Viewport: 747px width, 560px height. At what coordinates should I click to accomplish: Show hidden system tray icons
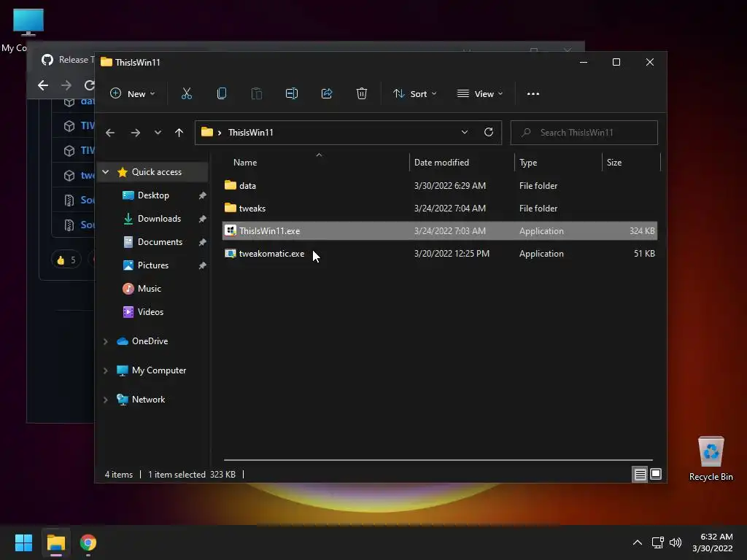coord(638,542)
